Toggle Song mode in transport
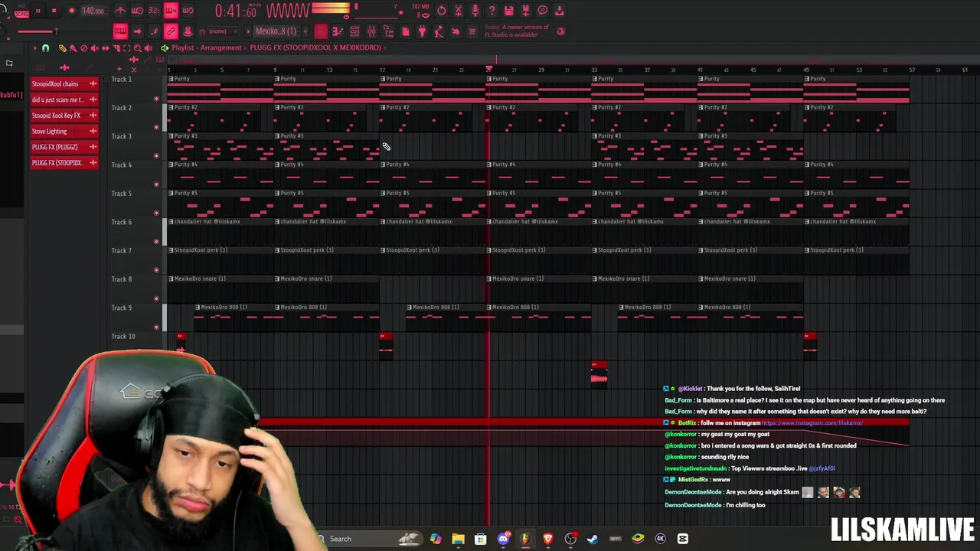Screen dimensions: 980x551 tap(21, 14)
